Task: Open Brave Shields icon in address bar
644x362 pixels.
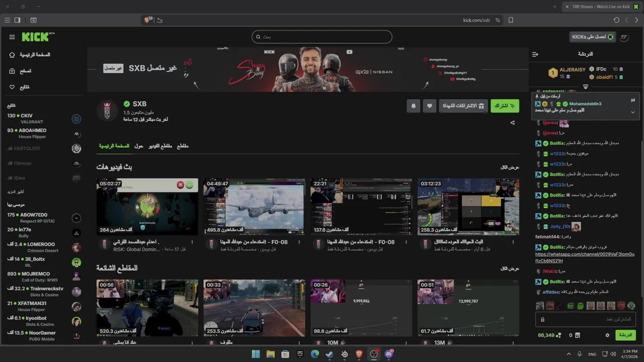Action: [147, 20]
